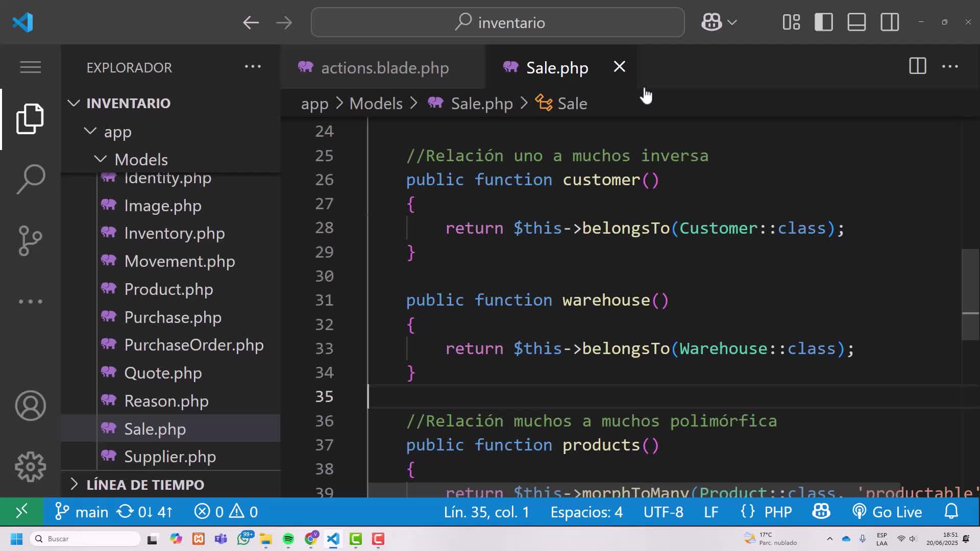
Task: Click the app breadcrumb
Action: click(314, 104)
